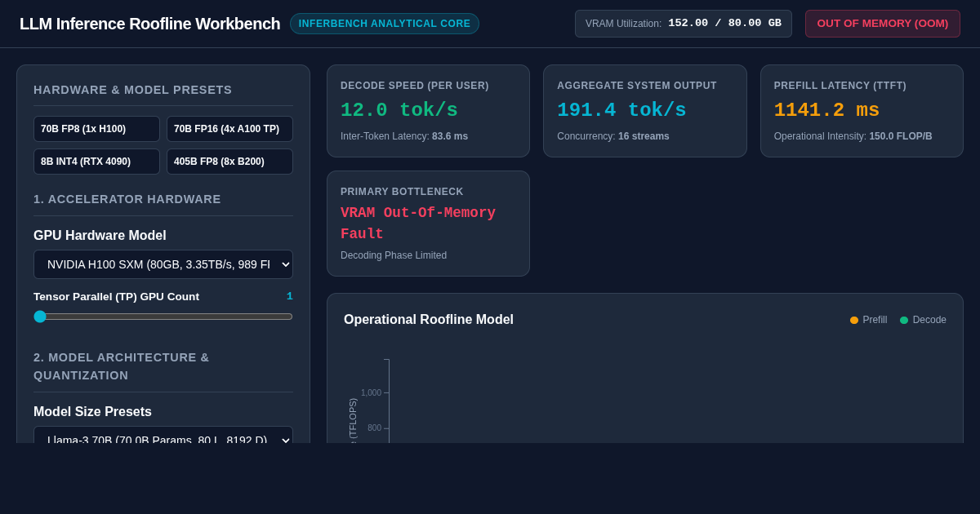Click the Tensor Parallel GPU count value 1
The width and height of the screenshot is (980, 514).
coord(289,296)
